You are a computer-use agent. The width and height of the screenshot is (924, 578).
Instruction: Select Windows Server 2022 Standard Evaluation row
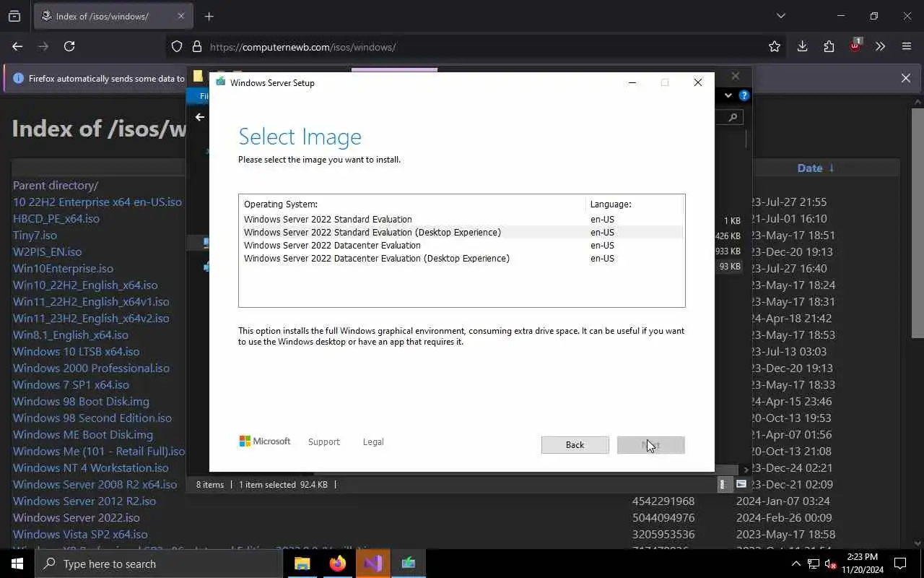click(461, 219)
